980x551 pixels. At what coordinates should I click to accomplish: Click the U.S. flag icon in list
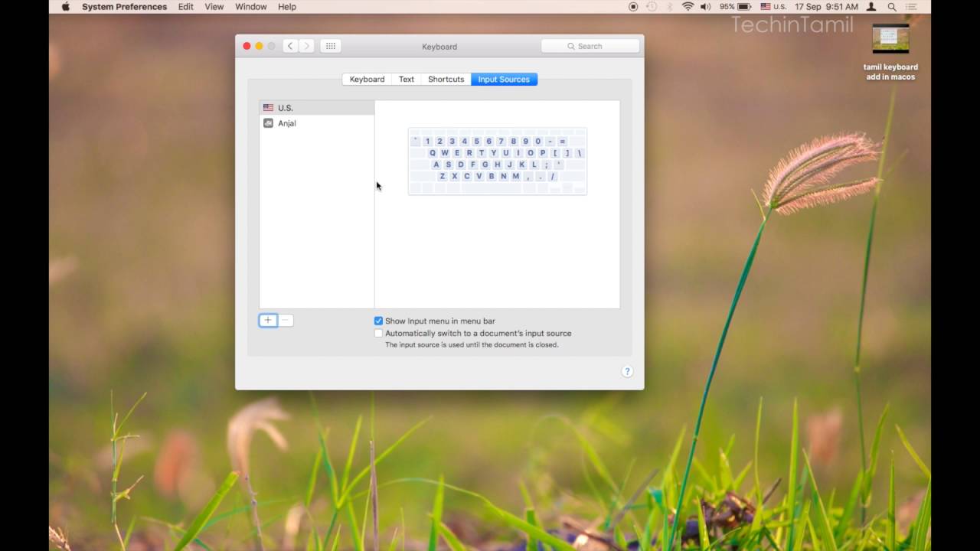(x=268, y=108)
